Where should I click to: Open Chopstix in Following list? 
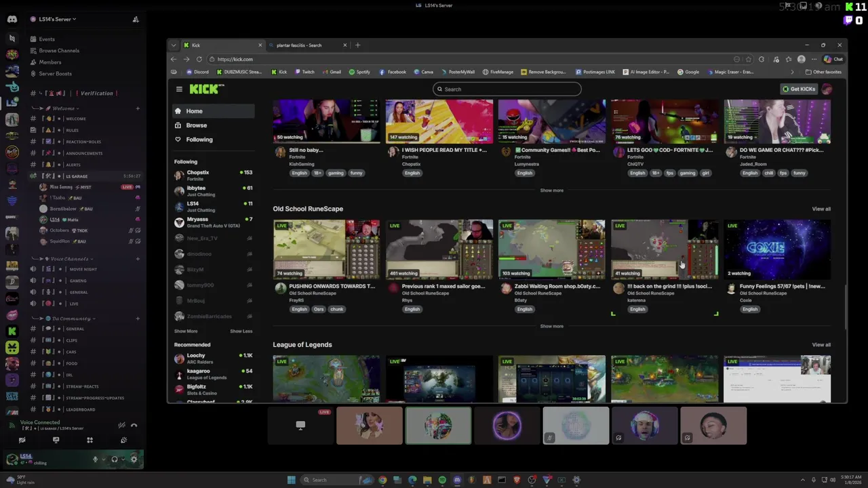(x=213, y=175)
